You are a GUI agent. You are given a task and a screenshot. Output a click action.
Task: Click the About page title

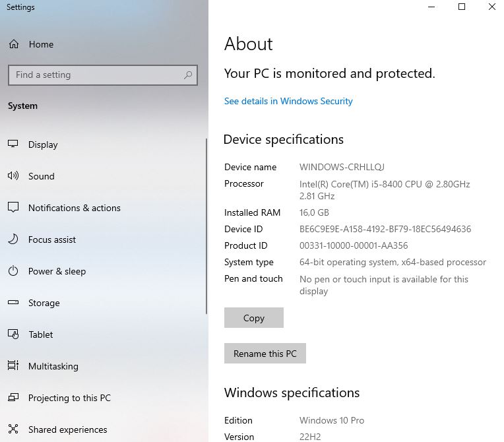249,44
